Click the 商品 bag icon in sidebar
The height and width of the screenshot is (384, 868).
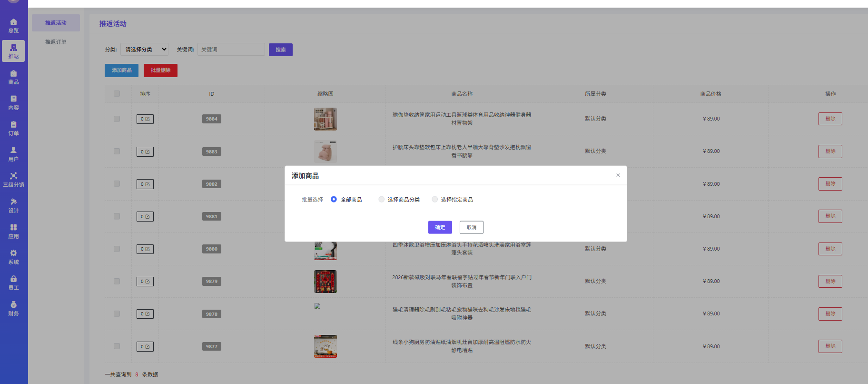click(x=13, y=74)
